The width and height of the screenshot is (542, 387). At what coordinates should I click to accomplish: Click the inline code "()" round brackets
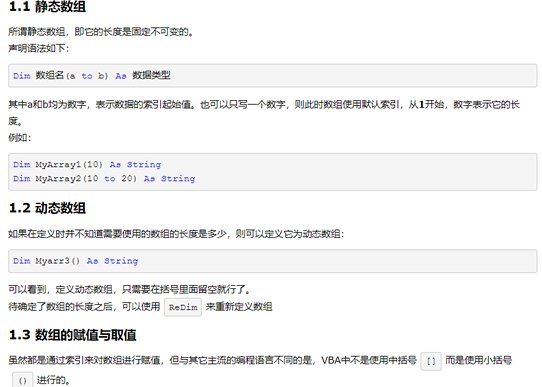(x=22, y=380)
